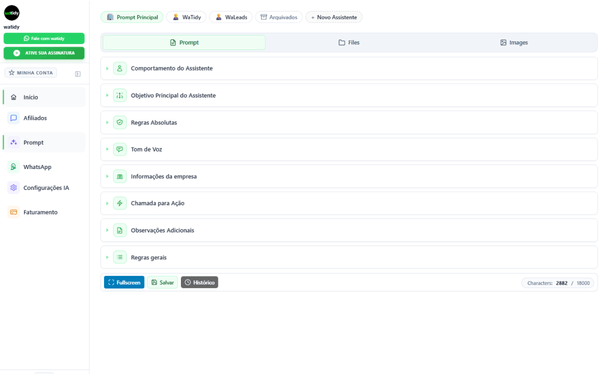The height and width of the screenshot is (375, 600).
Task: Click the Chamada para Ação lightning icon
Action: (120, 203)
